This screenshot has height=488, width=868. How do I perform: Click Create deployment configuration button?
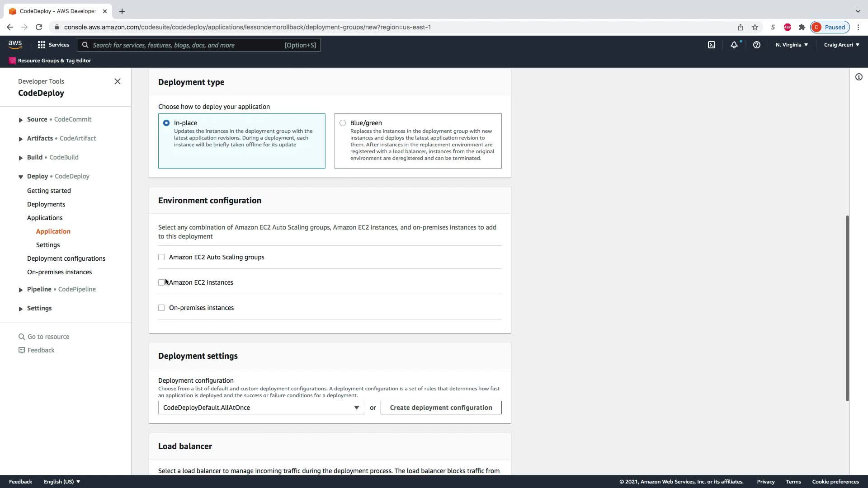coord(441,408)
